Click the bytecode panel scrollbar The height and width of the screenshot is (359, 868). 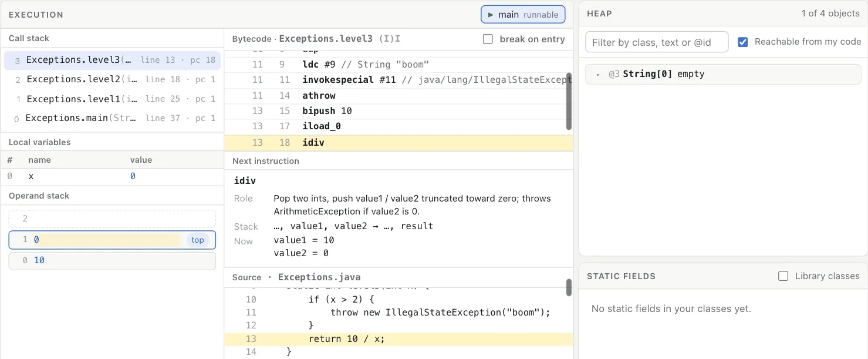[x=569, y=102]
